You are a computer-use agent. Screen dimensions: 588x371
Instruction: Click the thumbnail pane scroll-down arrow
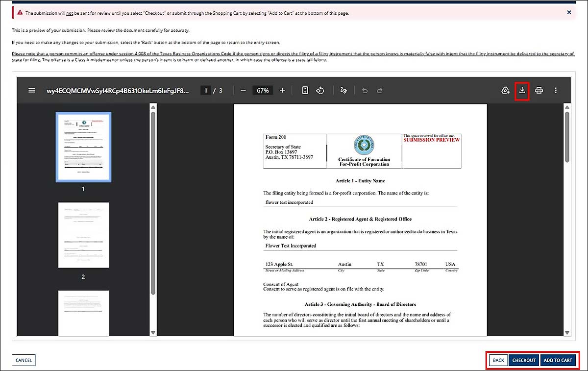(x=153, y=332)
